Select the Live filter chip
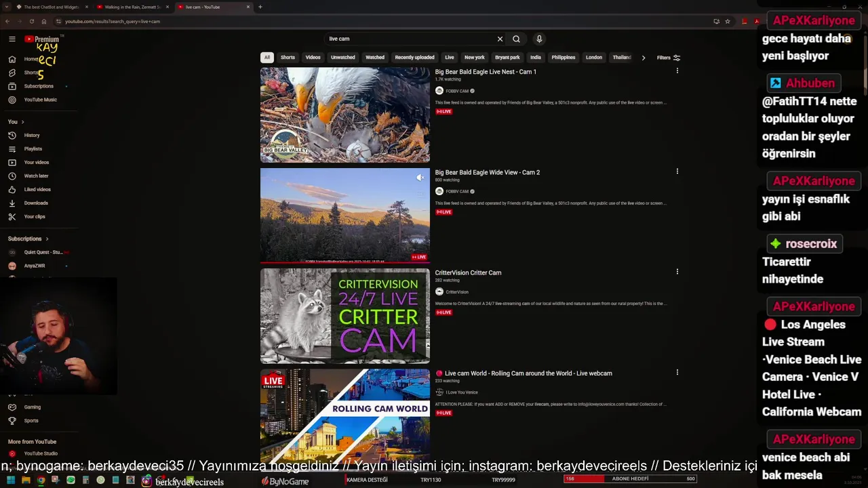This screenshot has width=868, height=488. click(450, 58)
